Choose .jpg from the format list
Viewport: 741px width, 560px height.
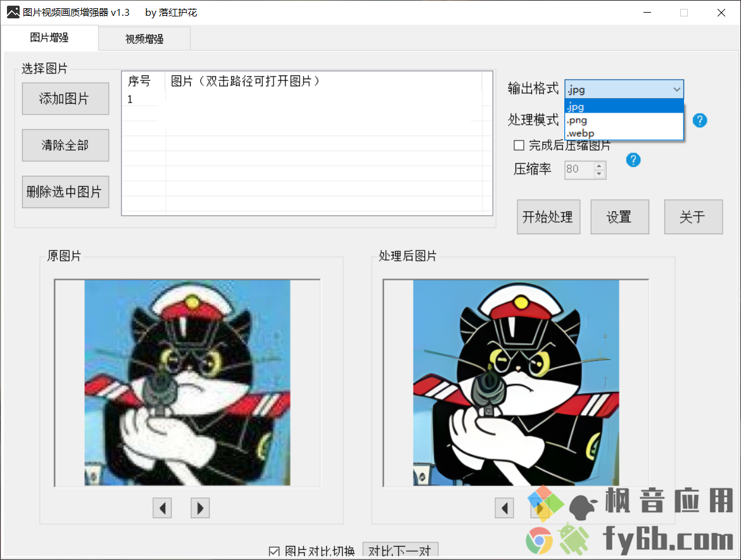pos(624,107)
